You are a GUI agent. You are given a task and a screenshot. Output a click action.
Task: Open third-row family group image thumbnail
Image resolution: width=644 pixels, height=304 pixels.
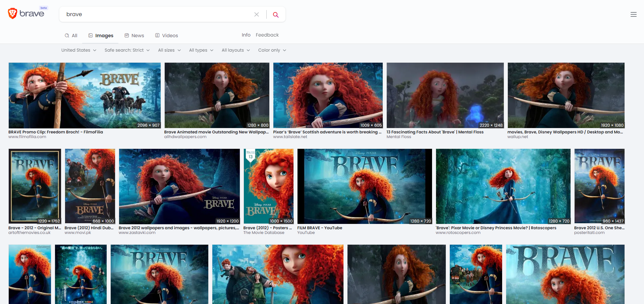pyautogui.click(x=278, y=274)
